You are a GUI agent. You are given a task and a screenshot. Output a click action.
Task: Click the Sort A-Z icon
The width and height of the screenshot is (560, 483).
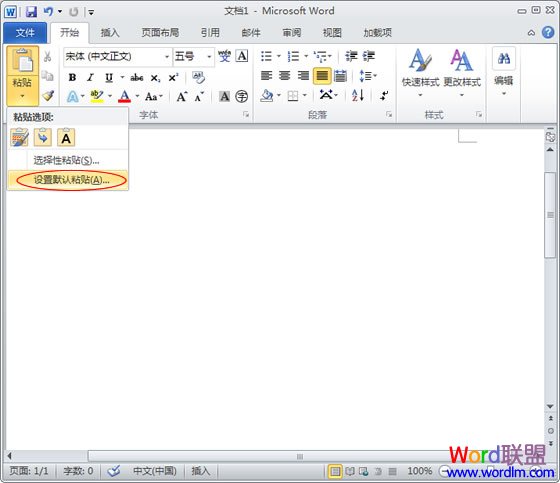point(358,95)
